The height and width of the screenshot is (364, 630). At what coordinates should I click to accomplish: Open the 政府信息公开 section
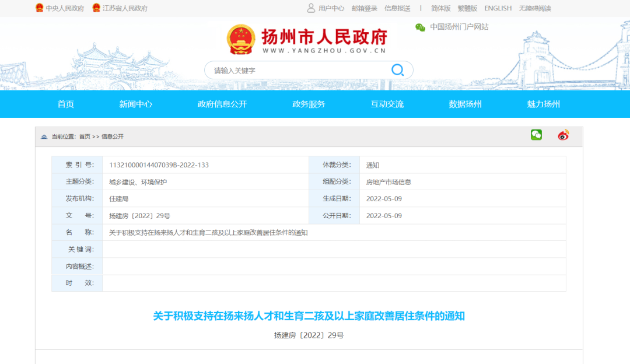(x=223, y=104)
